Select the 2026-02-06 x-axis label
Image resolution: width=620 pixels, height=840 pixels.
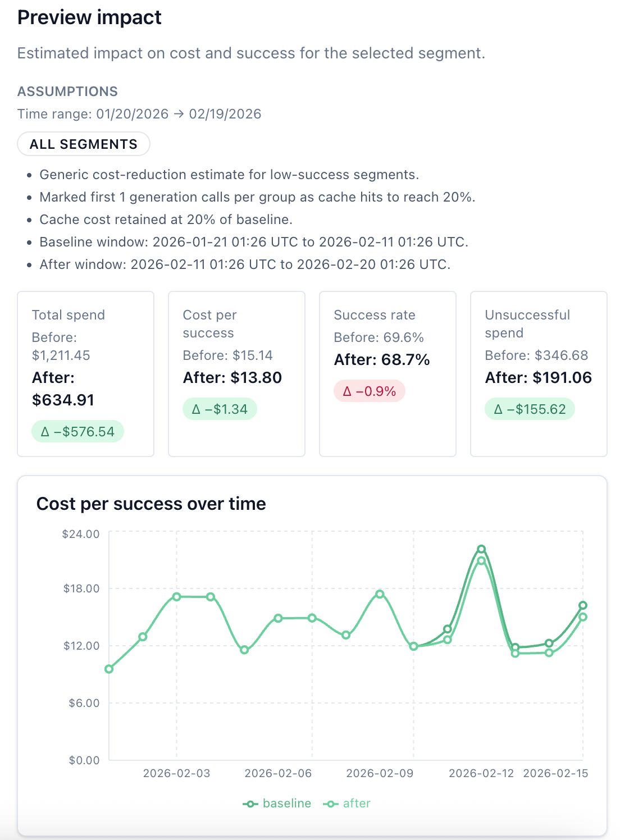pos(279,773)
